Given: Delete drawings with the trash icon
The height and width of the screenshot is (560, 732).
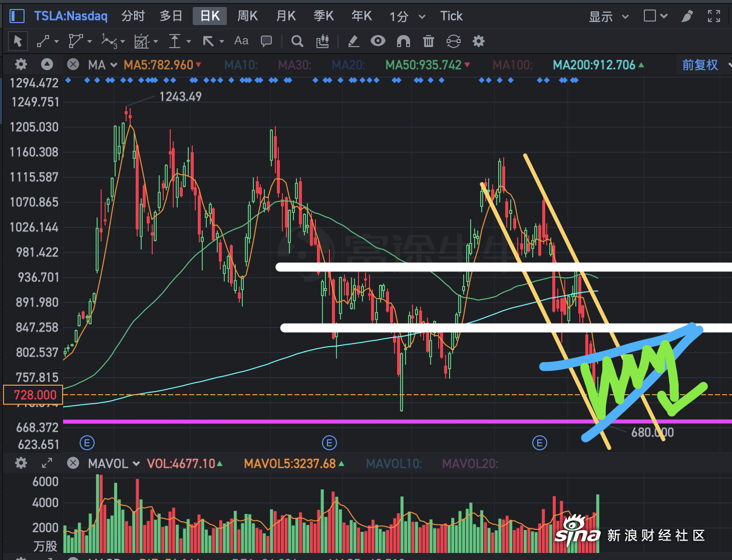Looking at the screenshot, I should click(x=429, y=41).
